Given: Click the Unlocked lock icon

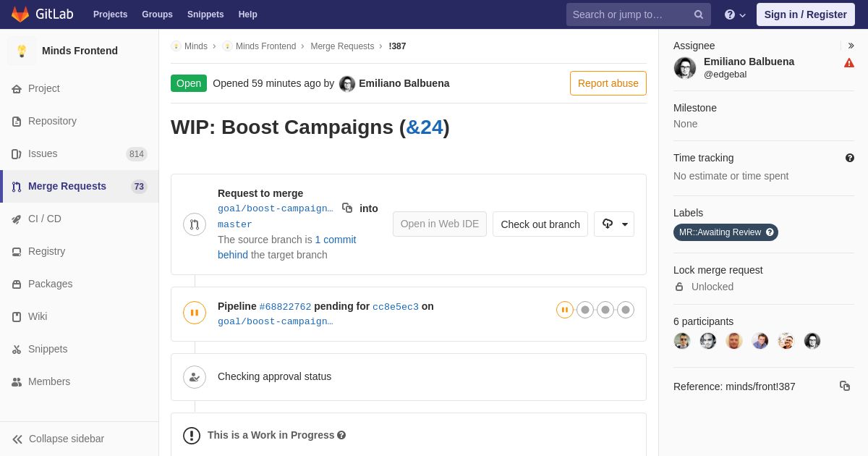Looking at the screenshot, I should (679, 287).
